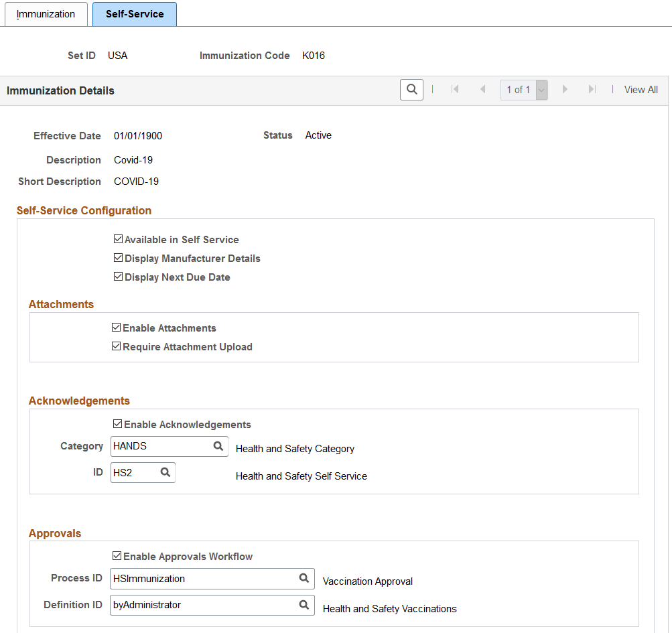
Task: Open the '1 of 1' row selector dropdown
Action: tap(541, 89)
